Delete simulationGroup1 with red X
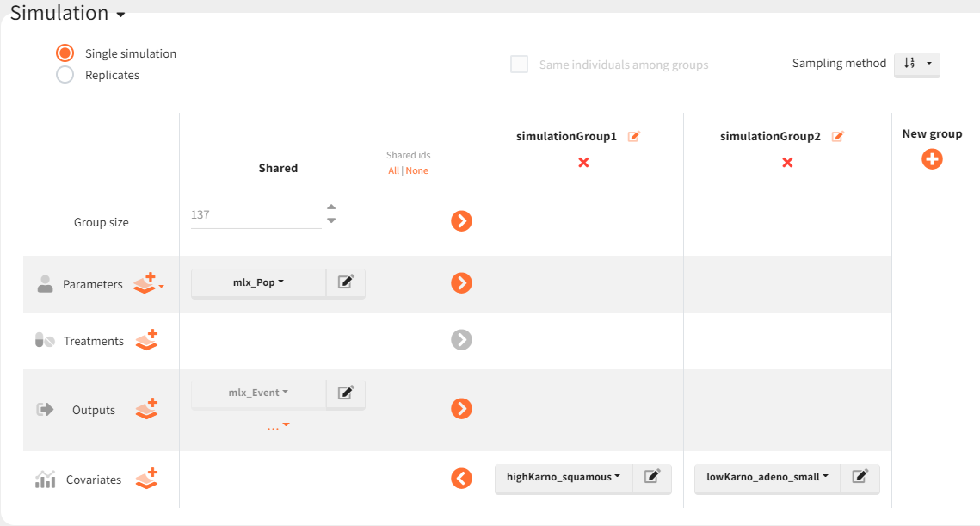Image resolution: width=980 pixels, height=526 pixels. 583,162
